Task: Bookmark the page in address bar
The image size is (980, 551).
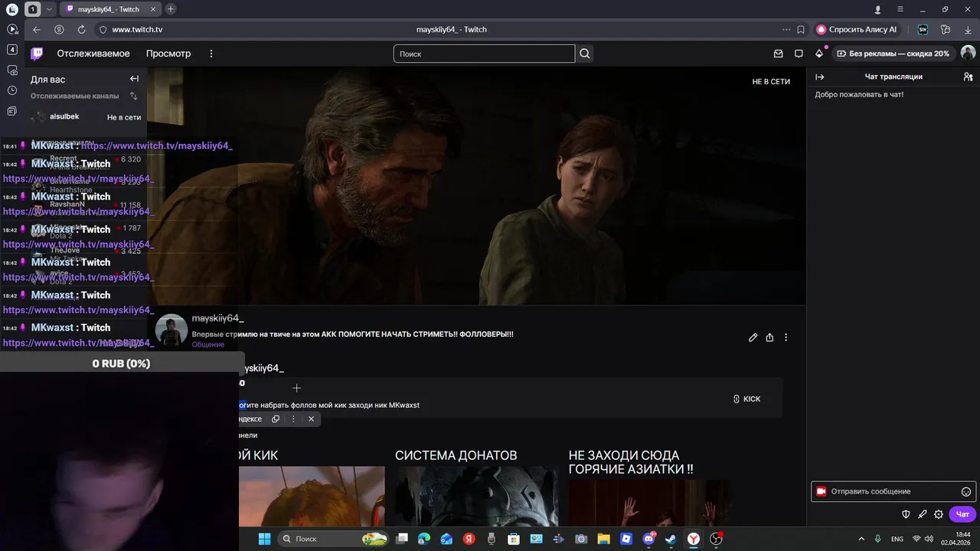Action: pos(801,29)
